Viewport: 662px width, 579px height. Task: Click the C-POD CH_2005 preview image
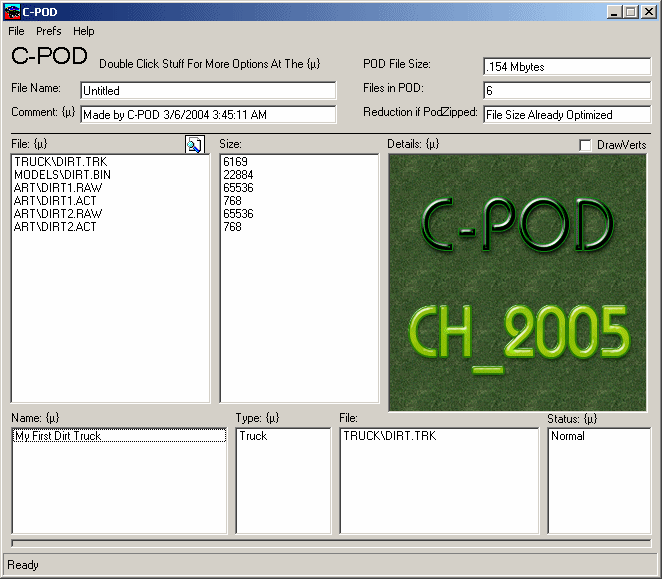coord(518,283)
